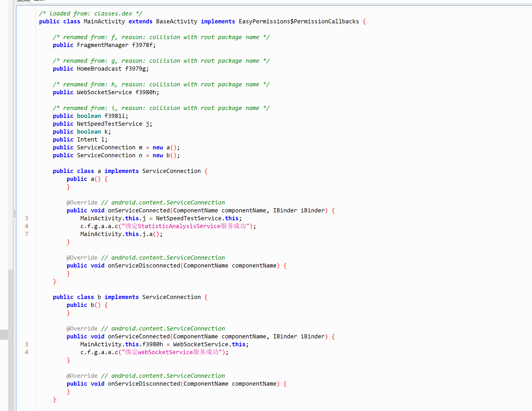Click the split-pane divider's three-dot handle
The width and height of the screenshot is (532, 411).
pyautogui.click(x=15, y=214)
